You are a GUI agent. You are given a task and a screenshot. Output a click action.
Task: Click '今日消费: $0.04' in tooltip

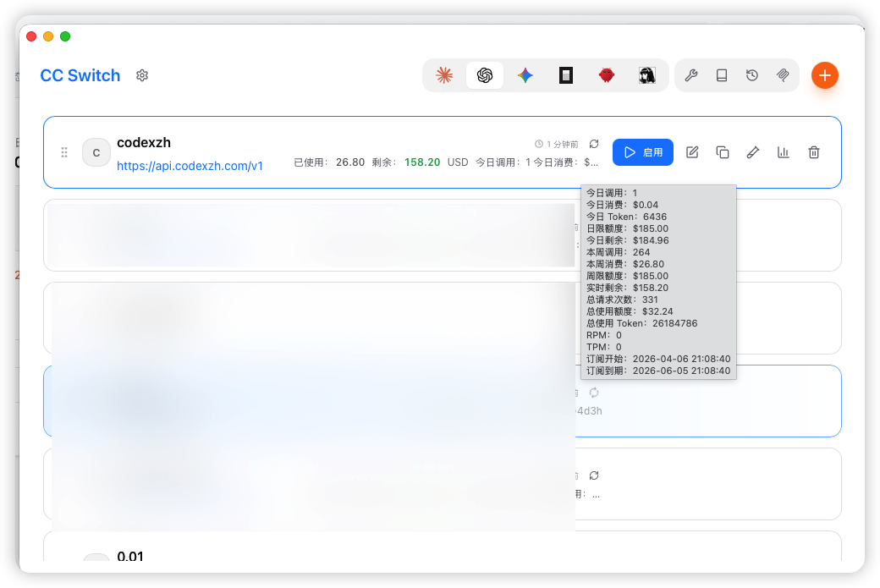pyautogui.click(x=623, y=205)
